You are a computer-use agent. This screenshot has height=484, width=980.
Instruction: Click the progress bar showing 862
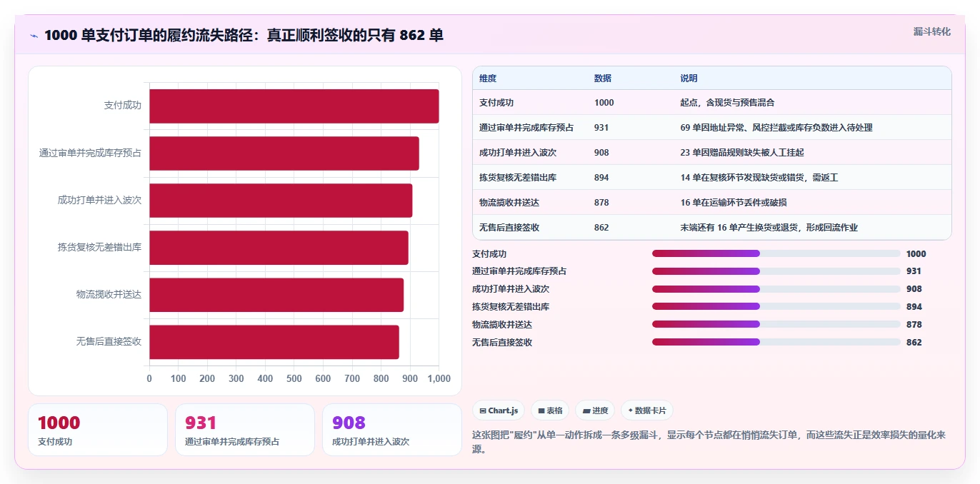776,342
